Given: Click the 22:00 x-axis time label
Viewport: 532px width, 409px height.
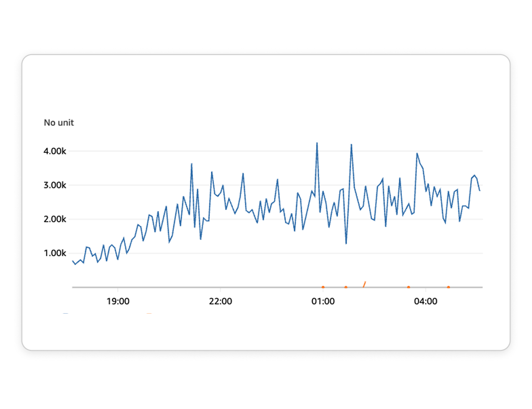Looking at the screenshot, I should [x=220, y=301].
